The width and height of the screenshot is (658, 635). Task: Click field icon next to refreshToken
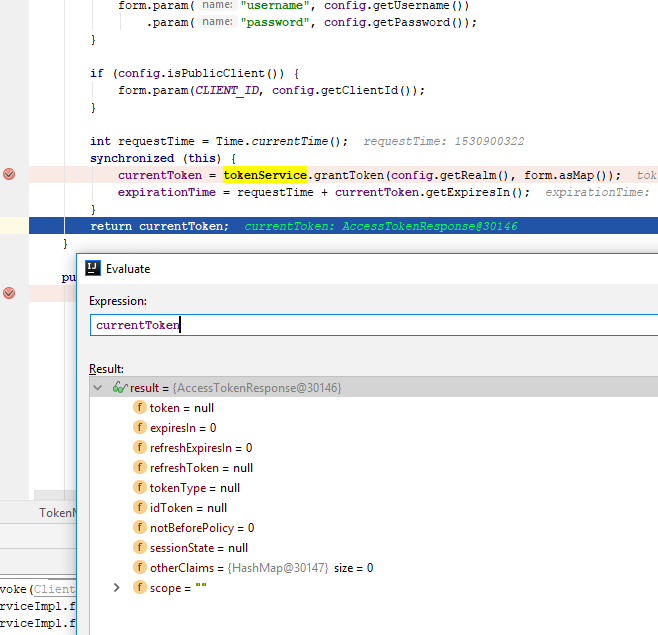140,467
